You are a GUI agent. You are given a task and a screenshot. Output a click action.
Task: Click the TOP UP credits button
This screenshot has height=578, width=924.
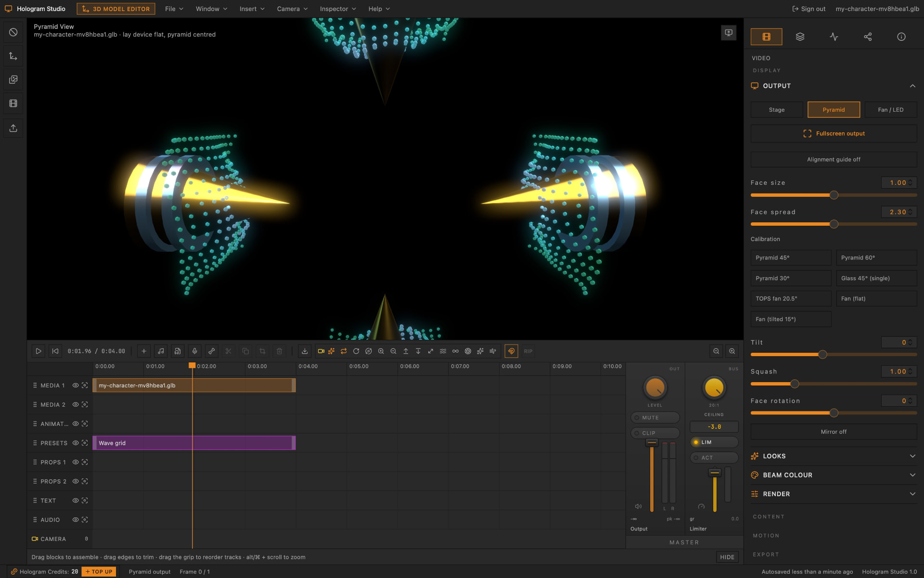(x=99, y=572)
